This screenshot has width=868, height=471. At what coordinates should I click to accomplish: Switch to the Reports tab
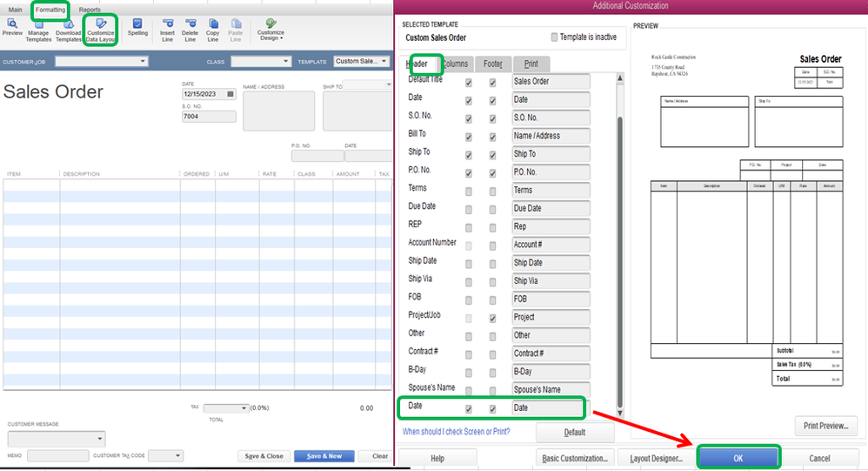pos(90,10)
